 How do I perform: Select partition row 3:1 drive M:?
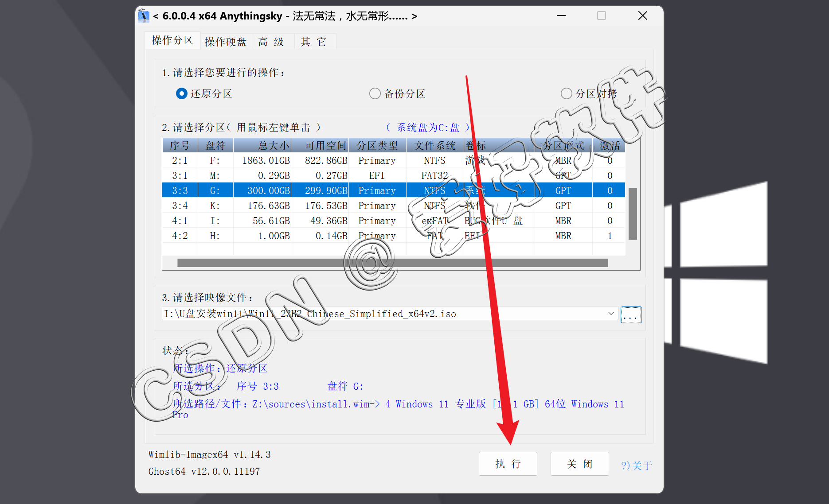pyautogui.click(x=393, y=175)
